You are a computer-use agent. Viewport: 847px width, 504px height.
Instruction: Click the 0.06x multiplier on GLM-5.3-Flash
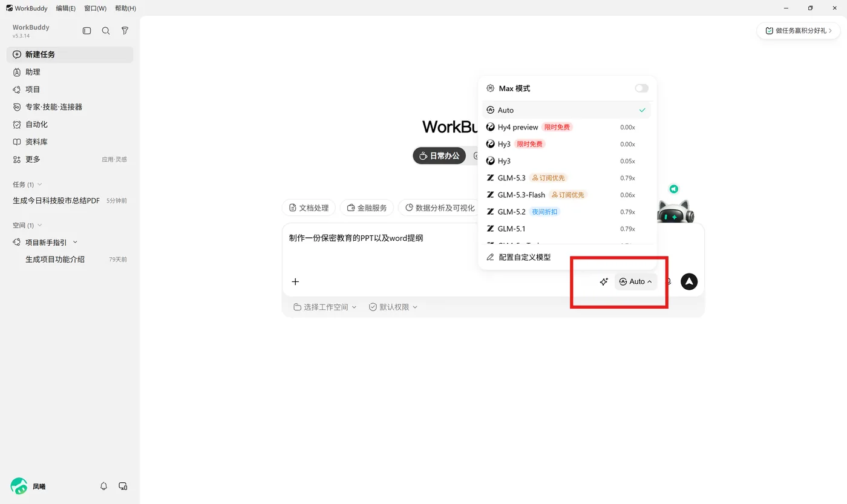[627, 195]
